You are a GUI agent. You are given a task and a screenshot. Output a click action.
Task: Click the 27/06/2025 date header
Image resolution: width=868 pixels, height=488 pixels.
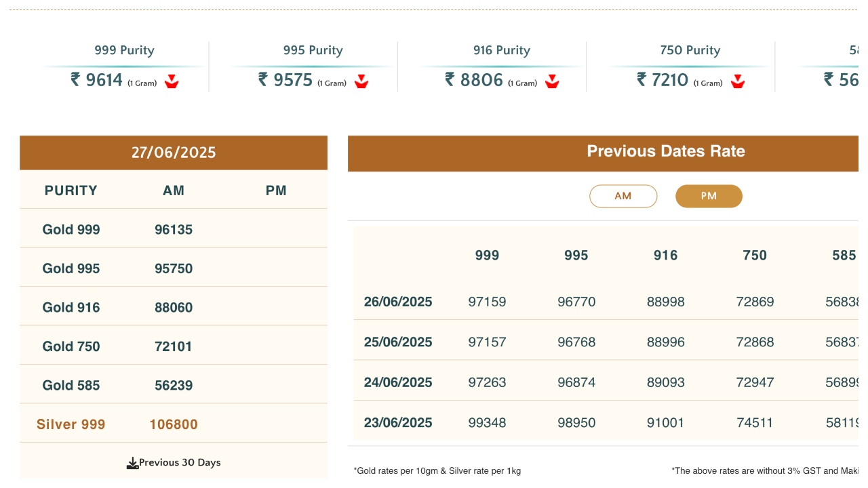[x=174, y=152]
